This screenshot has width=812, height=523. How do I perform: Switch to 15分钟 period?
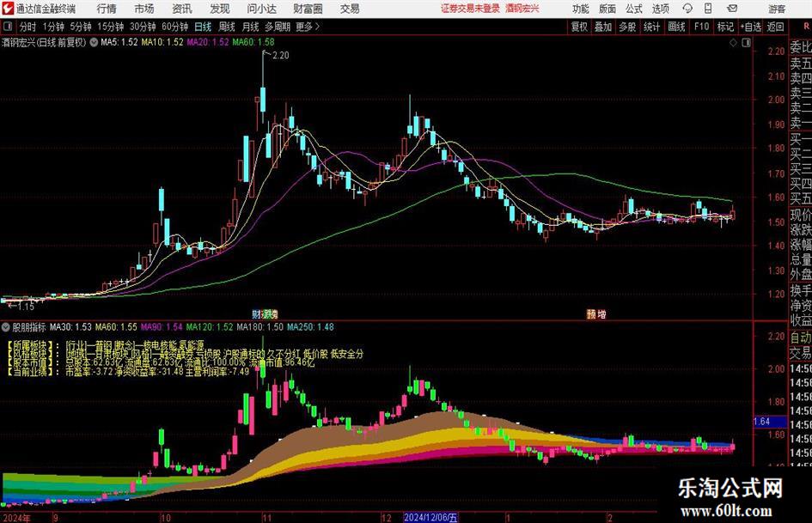click(110, 27)
